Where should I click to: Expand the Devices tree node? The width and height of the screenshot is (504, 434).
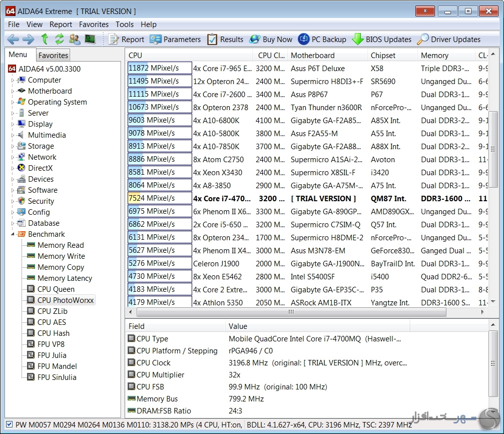click(13, 179)
